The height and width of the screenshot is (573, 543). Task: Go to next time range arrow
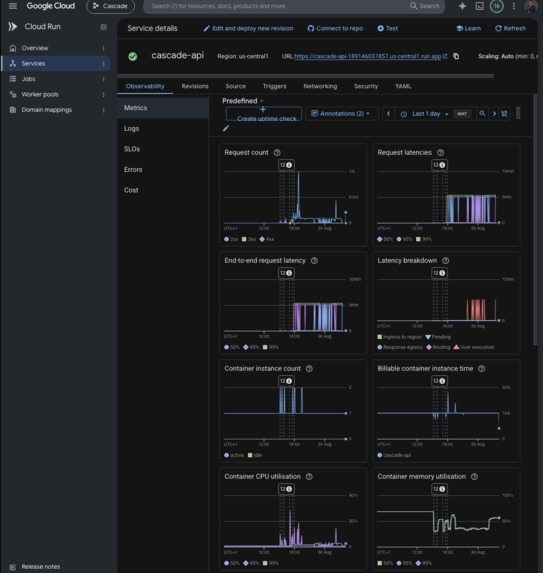click(x=494, y=114)
